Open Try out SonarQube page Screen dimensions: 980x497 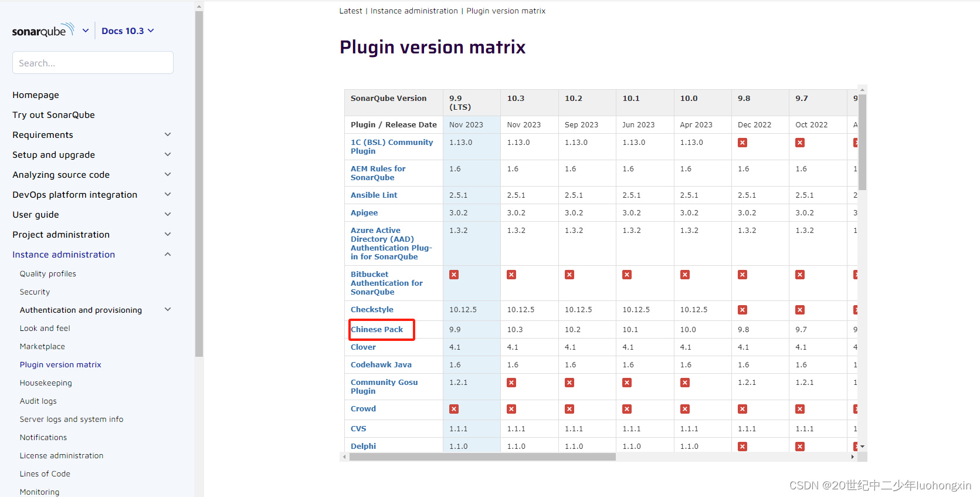click(x=53, y=115)
